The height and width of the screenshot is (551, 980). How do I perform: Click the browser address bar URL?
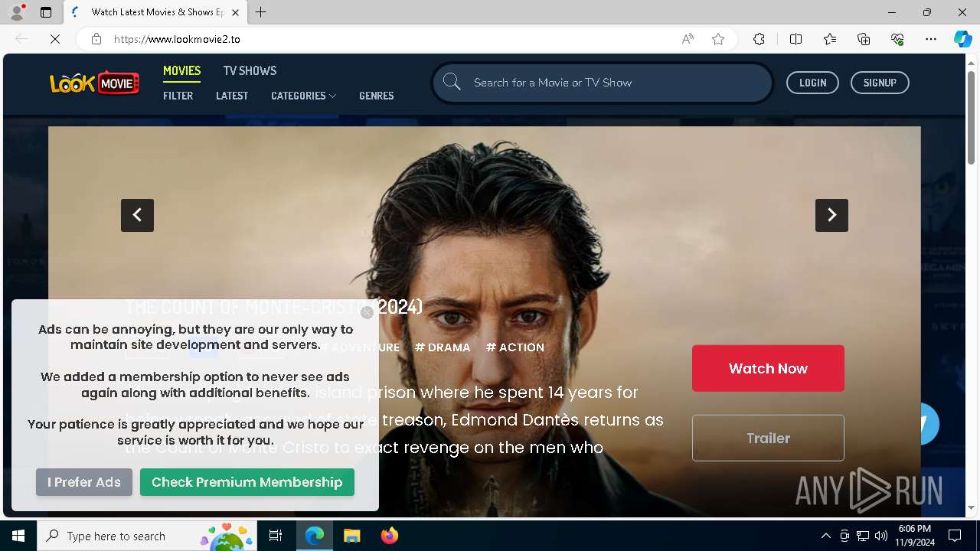[x=177, y=39]
